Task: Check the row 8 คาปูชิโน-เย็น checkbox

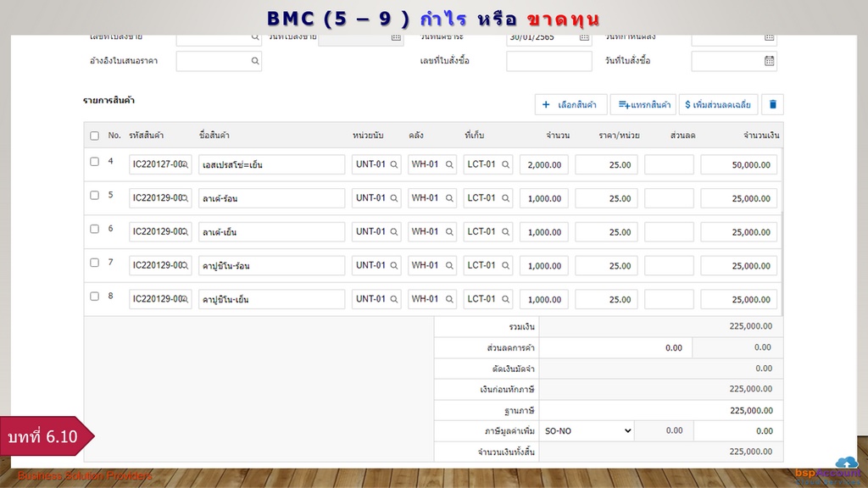Action: click(95, 297)
